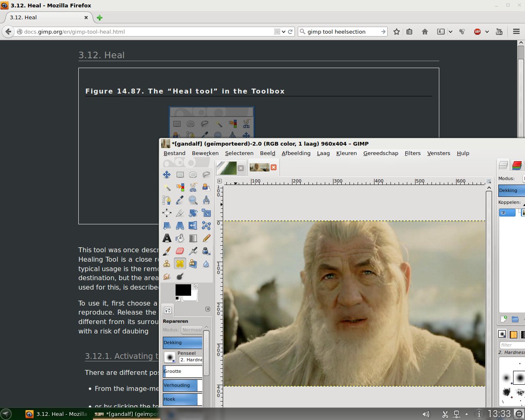Select the Dodge/Burn tool
525x420 pixels.
pos(180,276)
